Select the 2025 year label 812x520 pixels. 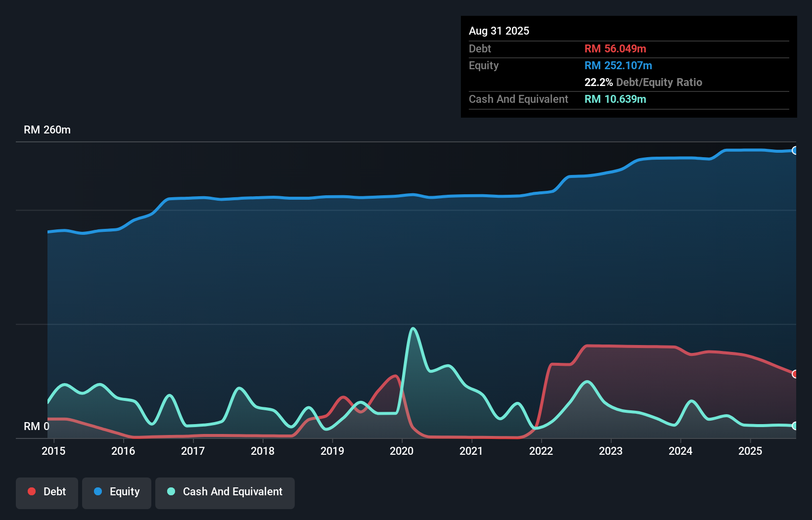pos(751,451)
